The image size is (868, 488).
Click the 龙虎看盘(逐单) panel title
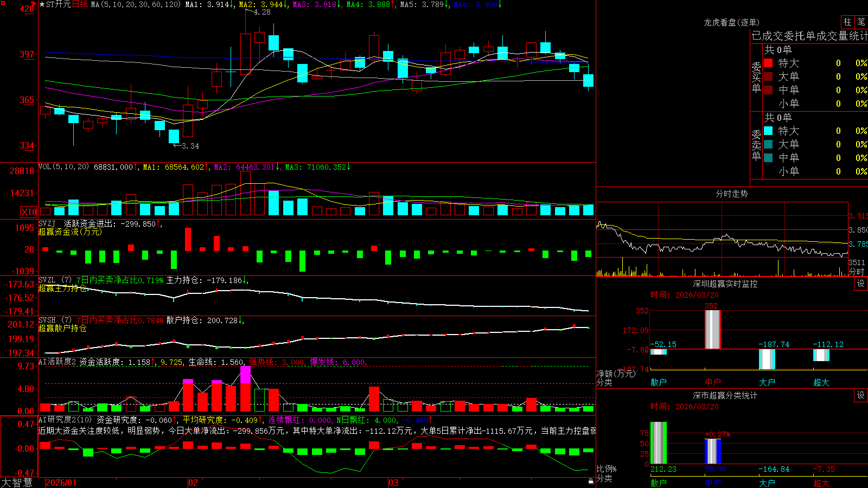pos(732,22)
